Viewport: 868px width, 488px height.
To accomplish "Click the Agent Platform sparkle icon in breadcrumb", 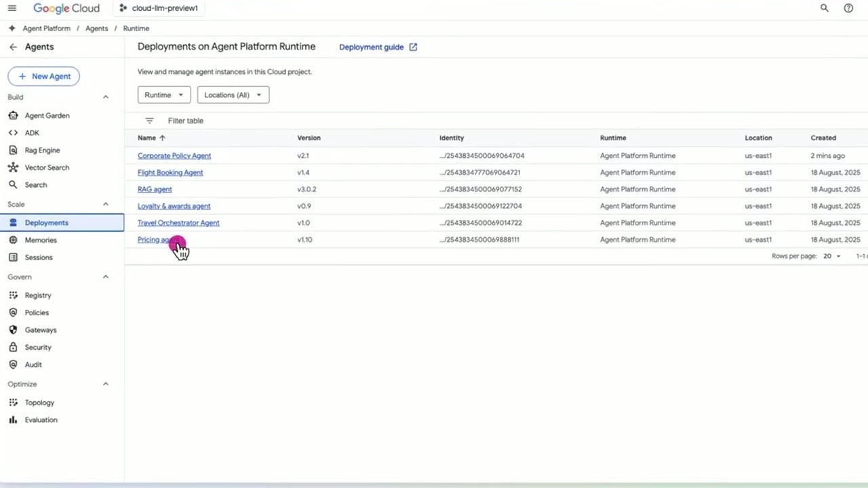I will [x=12, y=28].
